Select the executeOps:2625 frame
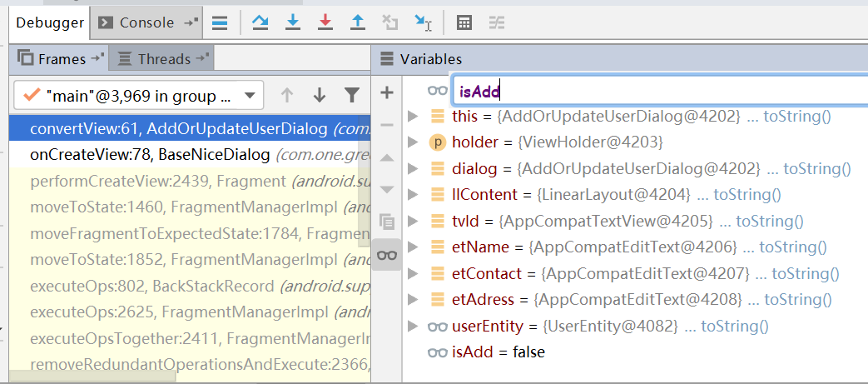 pyautogui.click(x=190, y=312)
